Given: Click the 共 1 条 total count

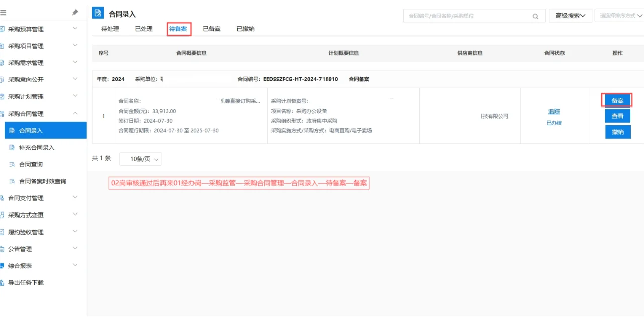Looking at the screenshot, I should coord(101,158).
